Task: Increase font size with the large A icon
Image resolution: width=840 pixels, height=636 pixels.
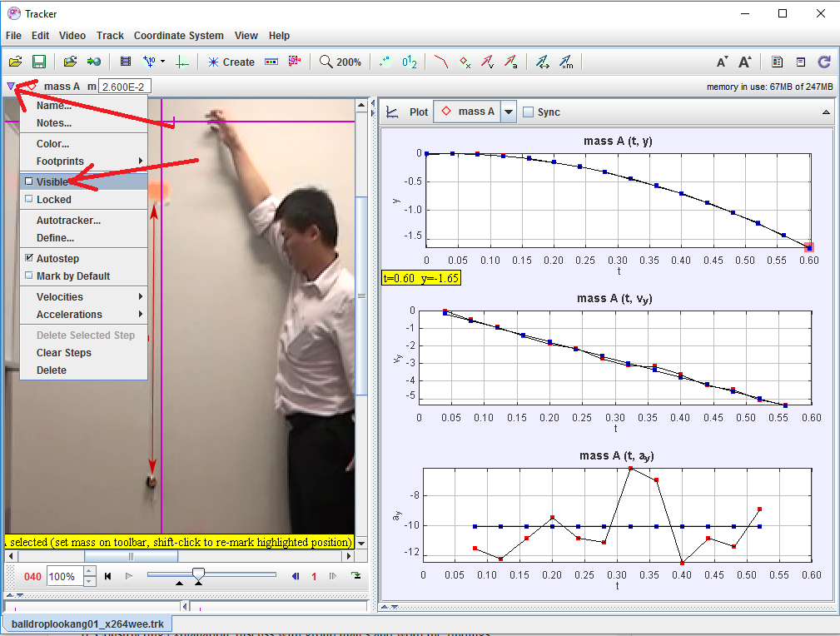Action: [744, 62]
